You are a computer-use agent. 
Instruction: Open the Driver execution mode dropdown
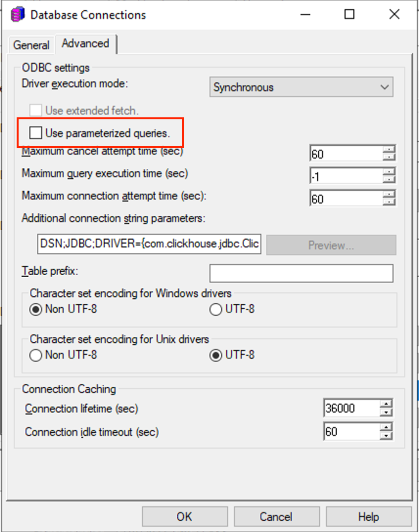(x=302, y=88)
